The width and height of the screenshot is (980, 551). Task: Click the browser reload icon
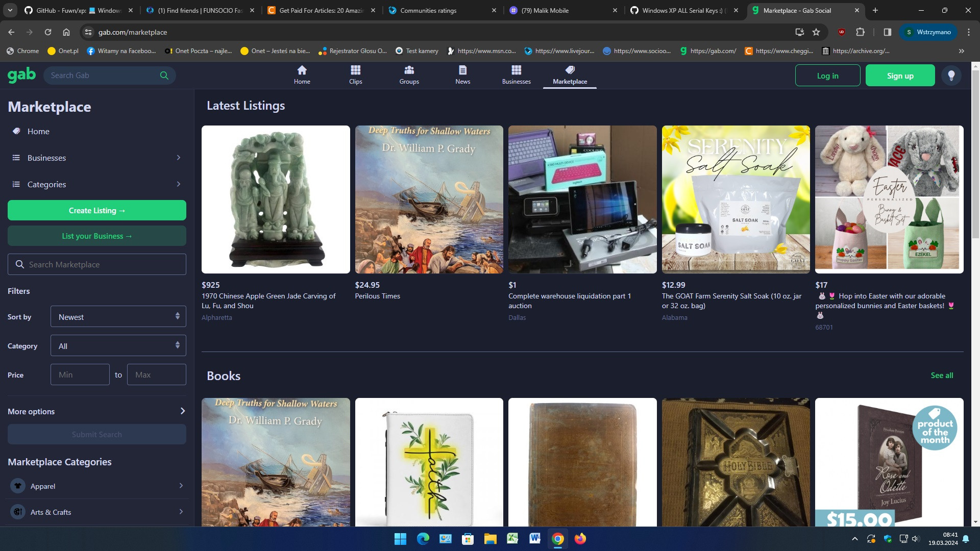click(48, 32)
